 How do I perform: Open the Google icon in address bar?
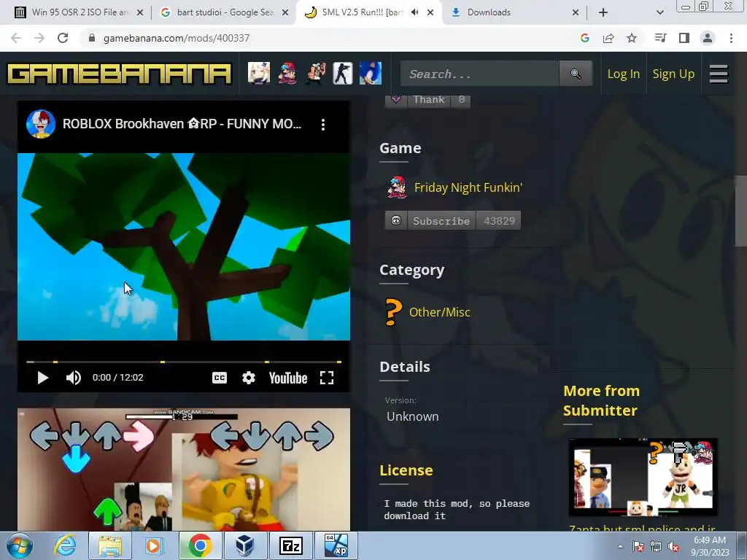click(x=585, y=38)
